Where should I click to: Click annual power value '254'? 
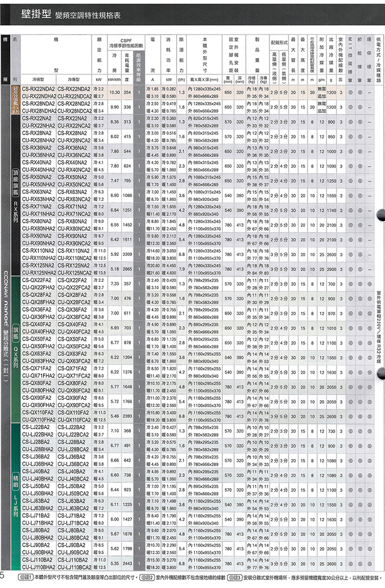(127, 92)
